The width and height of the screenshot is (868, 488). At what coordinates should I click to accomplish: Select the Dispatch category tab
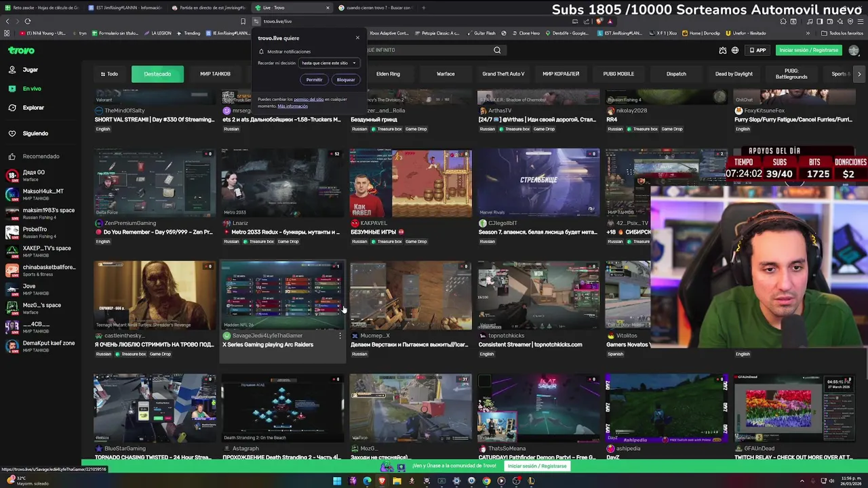676,74
